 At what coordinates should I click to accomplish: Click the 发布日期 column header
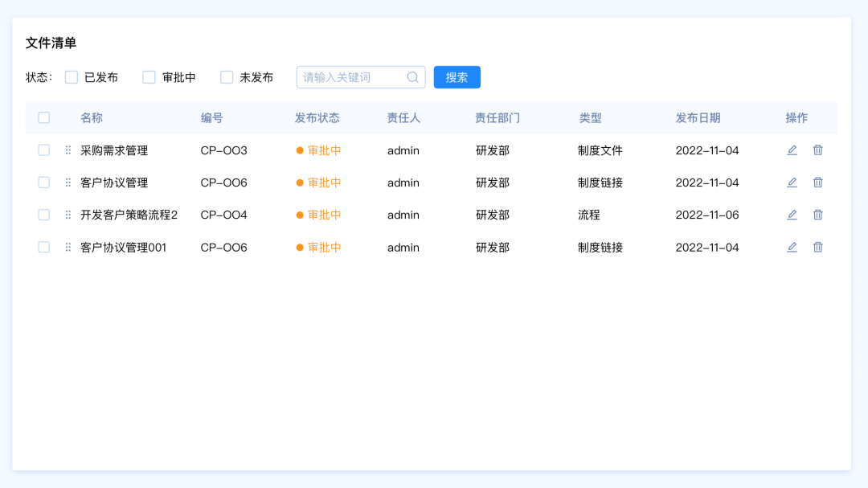coord(698,117)
